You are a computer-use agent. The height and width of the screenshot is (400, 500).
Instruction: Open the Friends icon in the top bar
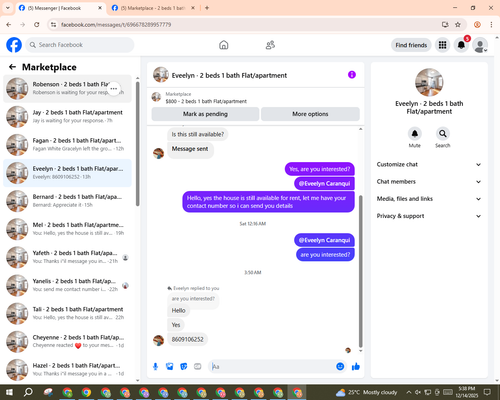270,45
